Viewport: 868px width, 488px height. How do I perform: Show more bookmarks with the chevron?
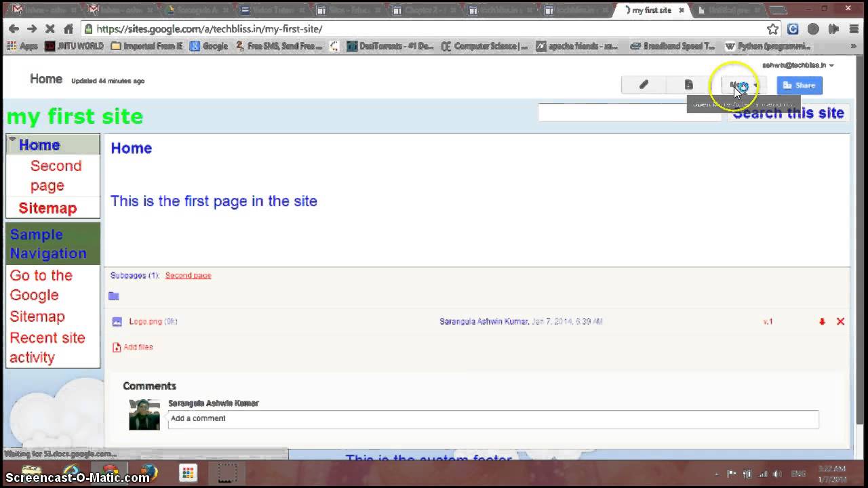coord(854,46)
